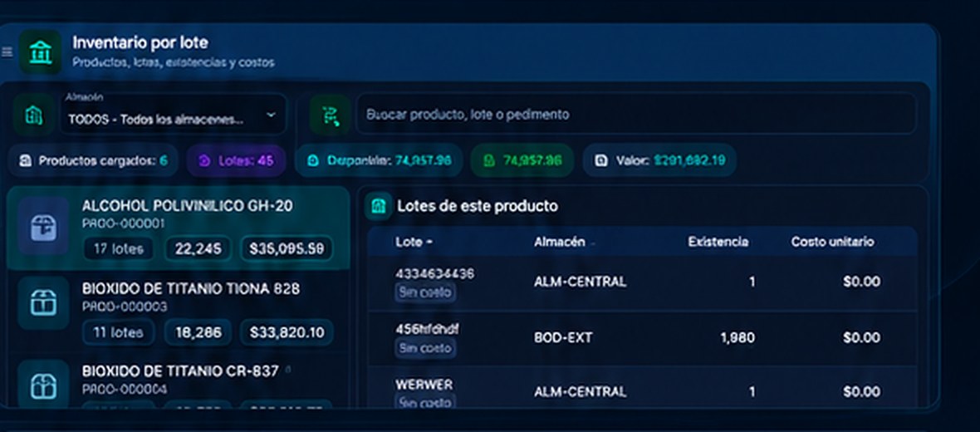Click ALM-CENTRAL in the WERWER row
This screenshot has width=980, height=432.
click(x=580, y=391)
